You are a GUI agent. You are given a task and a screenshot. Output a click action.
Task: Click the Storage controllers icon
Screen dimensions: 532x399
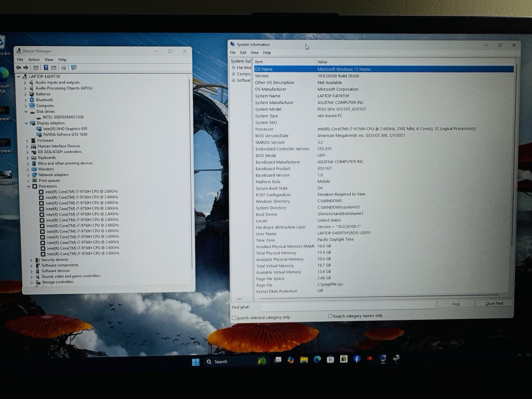pyautogui.click(x=38, y=282)
